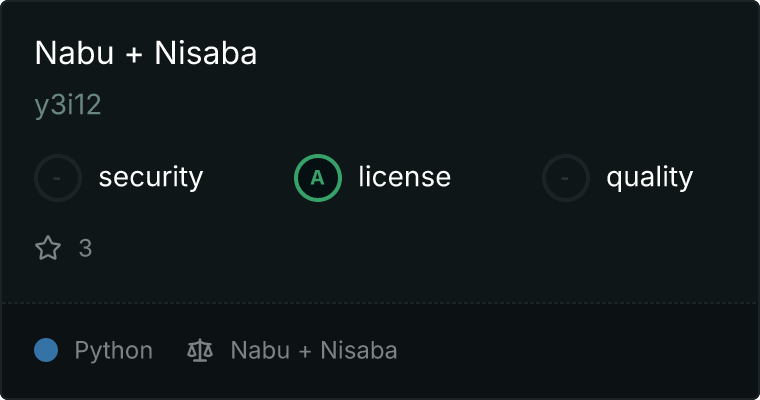Click the star icon
The height and width of the screenshot is (400, 760).
coord(48,248)
